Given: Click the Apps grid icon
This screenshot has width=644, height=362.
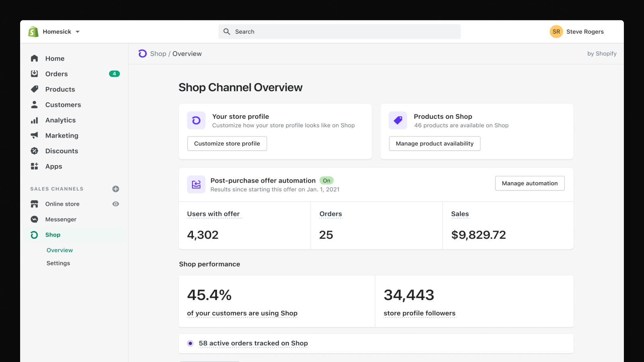Looking at the screenshot, I should point(35,167).
